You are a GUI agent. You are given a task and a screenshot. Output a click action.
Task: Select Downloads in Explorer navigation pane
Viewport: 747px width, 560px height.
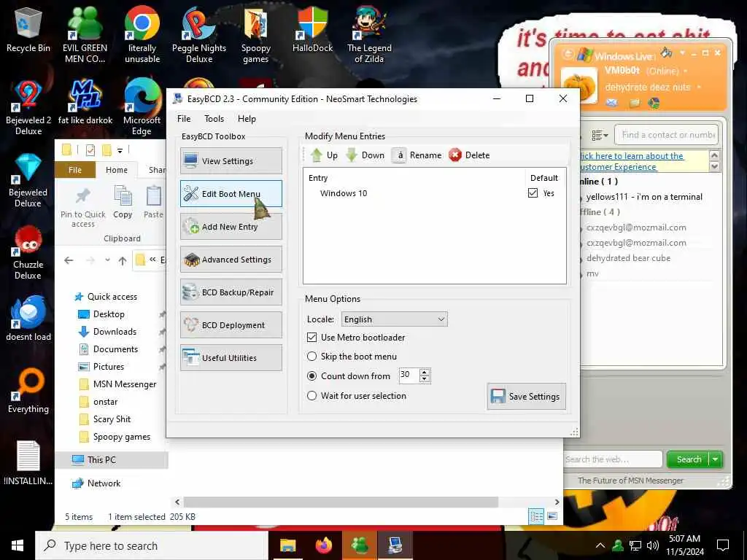(x=115, y=332)
